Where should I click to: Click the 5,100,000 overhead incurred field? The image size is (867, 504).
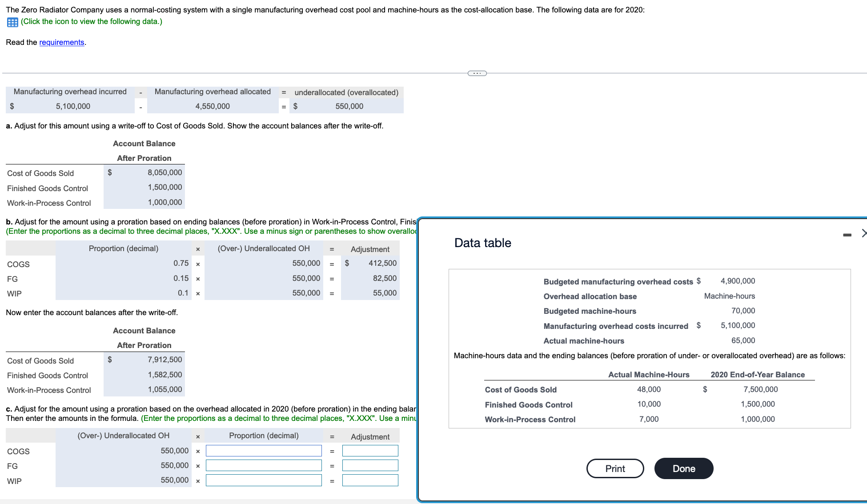(73, 106)
